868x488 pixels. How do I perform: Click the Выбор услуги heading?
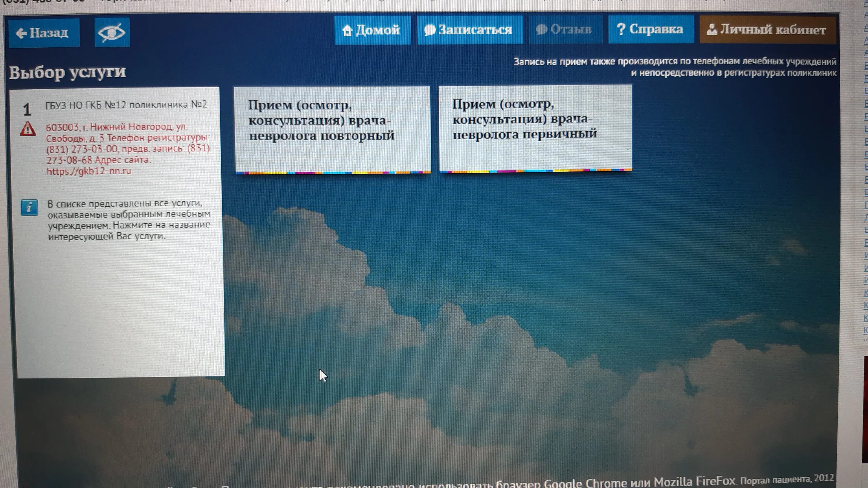pyautogui.click(x=67, y=72)
